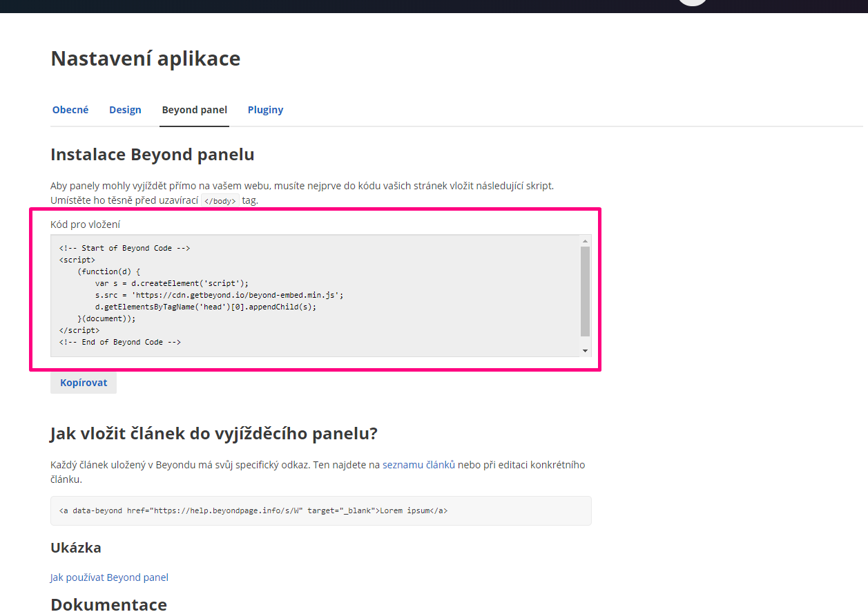
Task: Click the data-beyond anchor example snippet
Action: (x=321, y=510)
